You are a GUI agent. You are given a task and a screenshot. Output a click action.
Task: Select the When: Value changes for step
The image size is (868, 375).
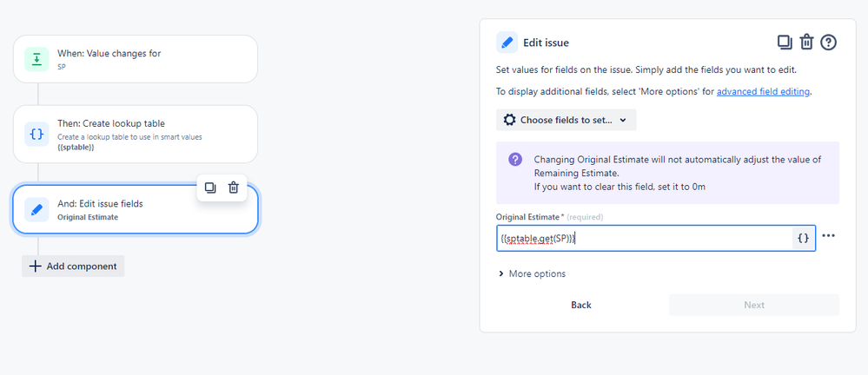click(x=136, y=59)
